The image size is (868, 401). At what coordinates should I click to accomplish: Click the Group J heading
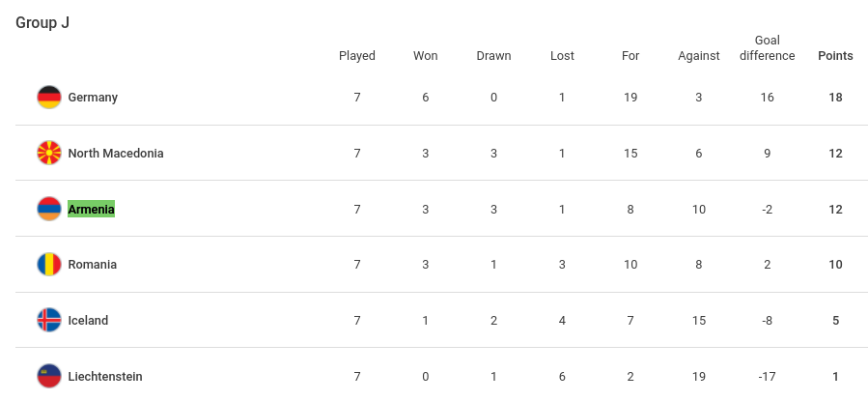[42, 23]
